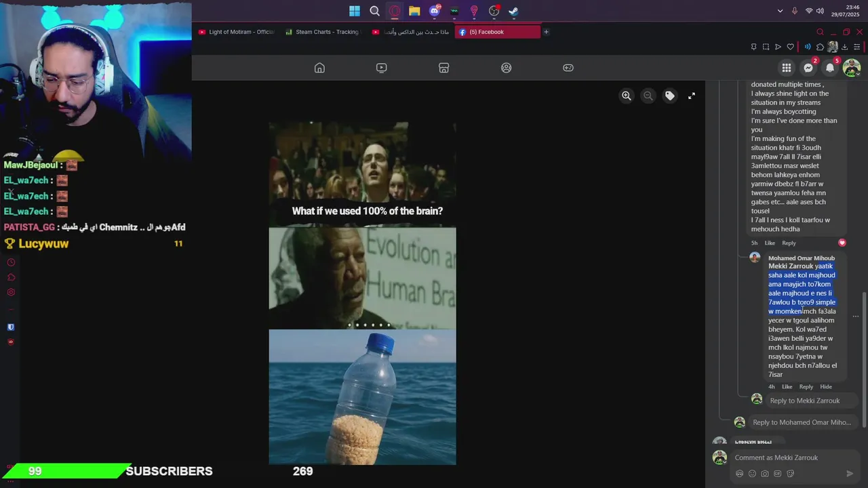Screen dimensions: 868x488
Task: Switch to Arabic-titled YouTube tab
Action: (410, 32)
